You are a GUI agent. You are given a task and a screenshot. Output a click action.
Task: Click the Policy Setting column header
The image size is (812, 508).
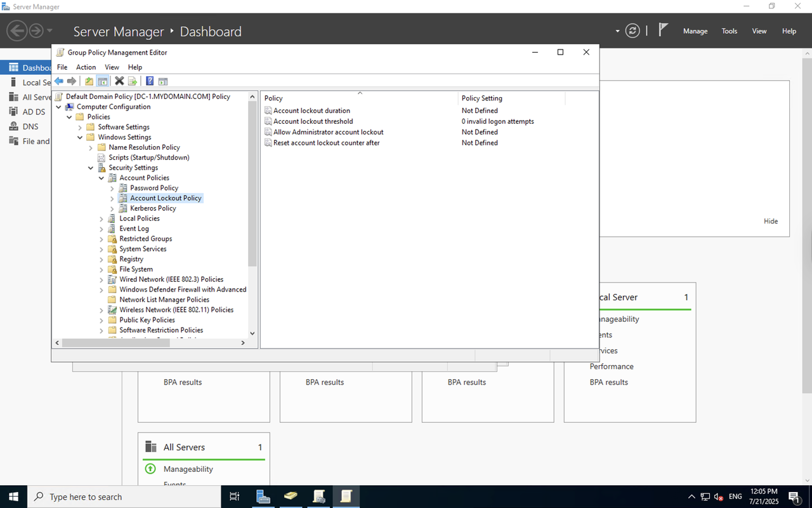coord(511,98)
